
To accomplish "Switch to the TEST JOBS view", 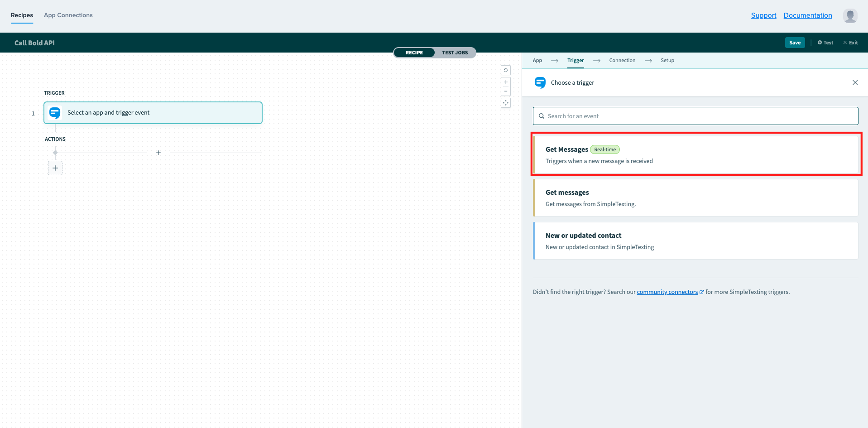I will tap(455, 53).
